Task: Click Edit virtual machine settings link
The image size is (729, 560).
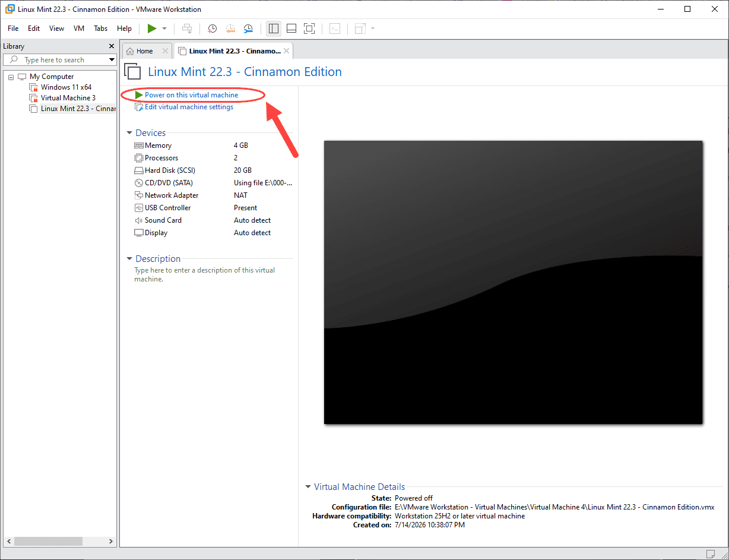Action: click(x=189, y=107)
